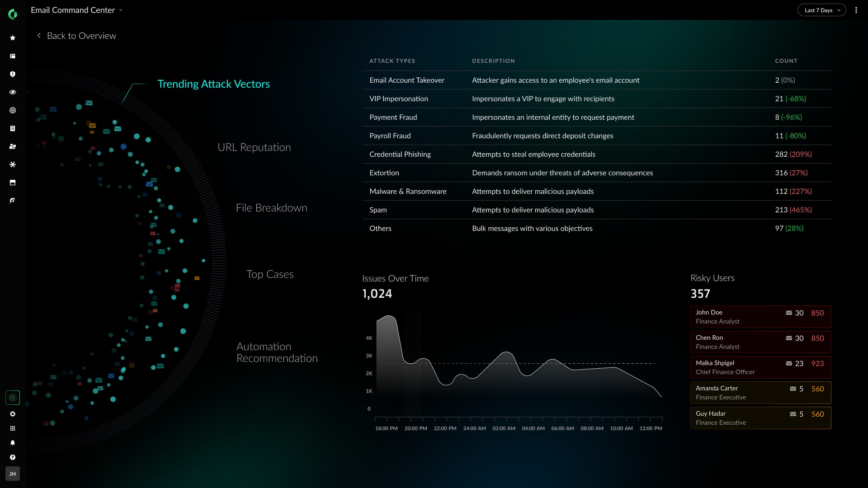This screenshot has height=488, width=868.
Task: Select the Malware & Ransomware row
Action: pyautogui.click(x=597, y=191)
